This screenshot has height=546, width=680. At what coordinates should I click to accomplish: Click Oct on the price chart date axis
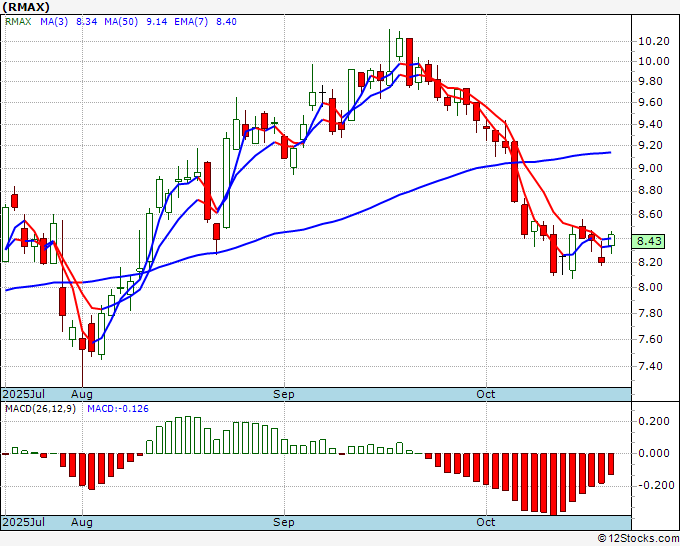coord(486,394)
